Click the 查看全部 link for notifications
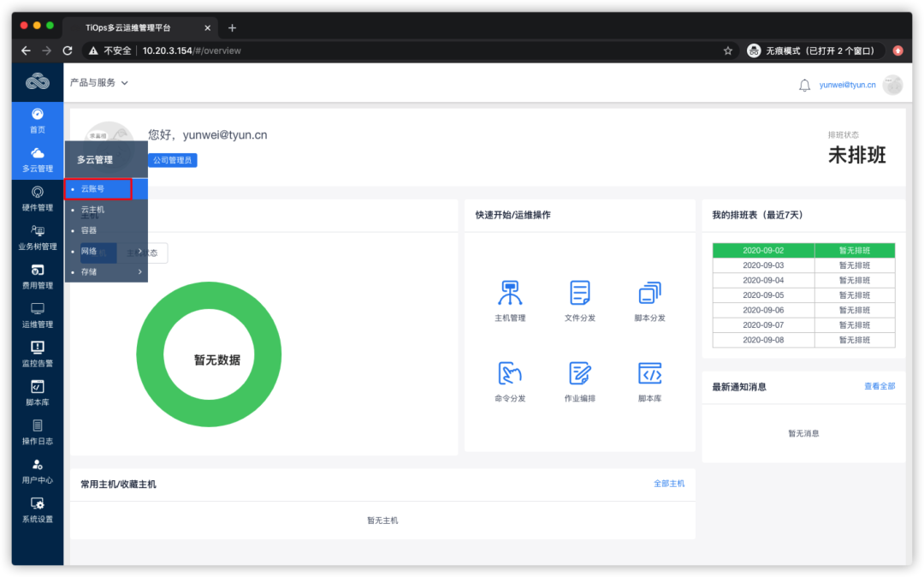Screen dimensions: 924x577 point(882,386)
